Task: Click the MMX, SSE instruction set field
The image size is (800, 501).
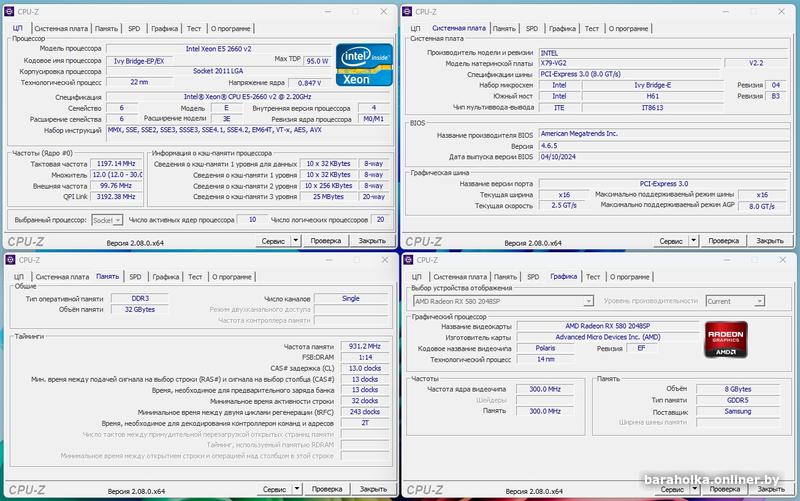Action: click(248, 135)
